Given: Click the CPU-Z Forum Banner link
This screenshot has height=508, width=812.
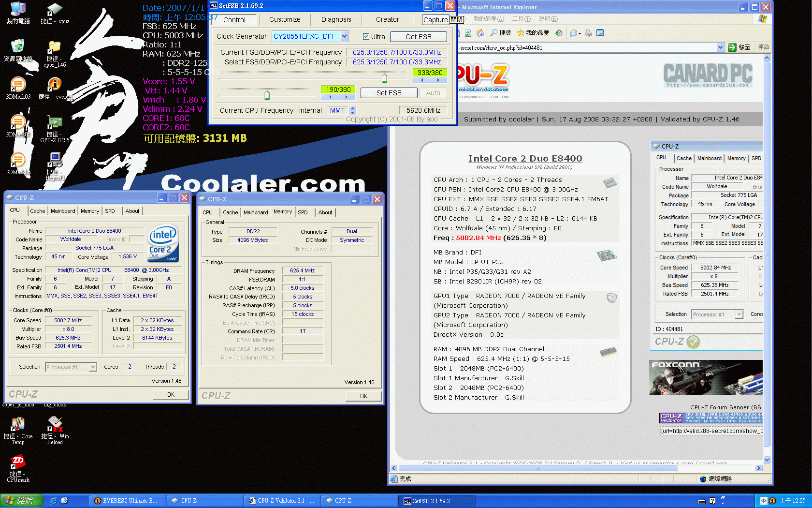Looking at the screenshot, I should 726,407.
